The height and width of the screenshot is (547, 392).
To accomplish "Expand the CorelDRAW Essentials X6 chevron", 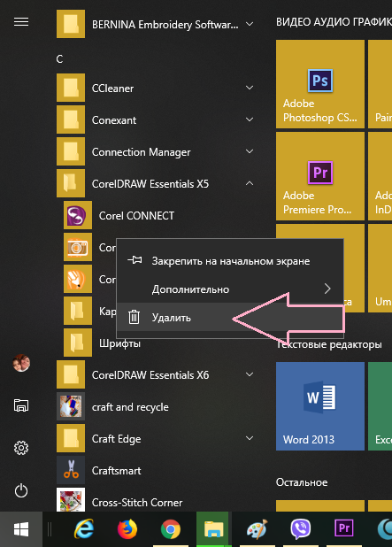I will pos(250,374).
